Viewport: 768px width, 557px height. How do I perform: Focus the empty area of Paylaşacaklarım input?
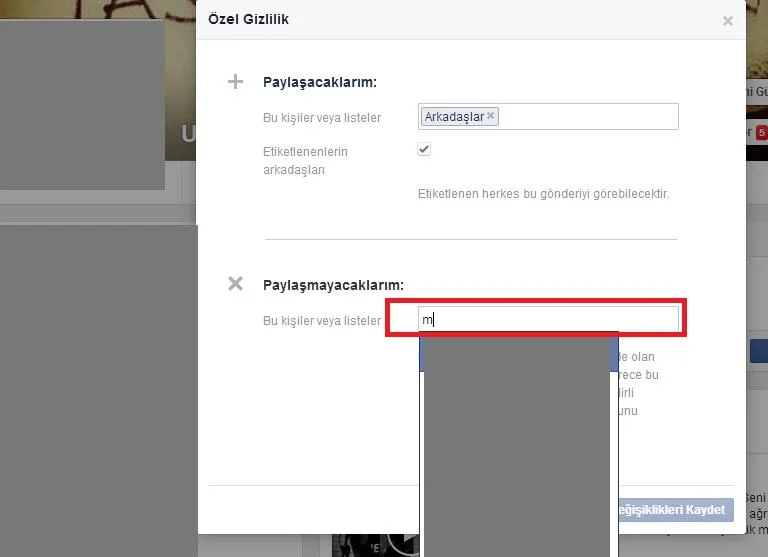pos(590,117)
